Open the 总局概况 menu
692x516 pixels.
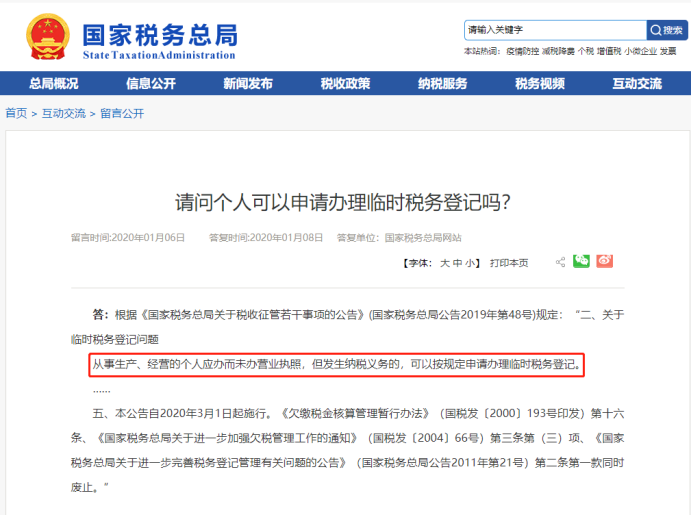pyautogui.click(x=54, y=83)
